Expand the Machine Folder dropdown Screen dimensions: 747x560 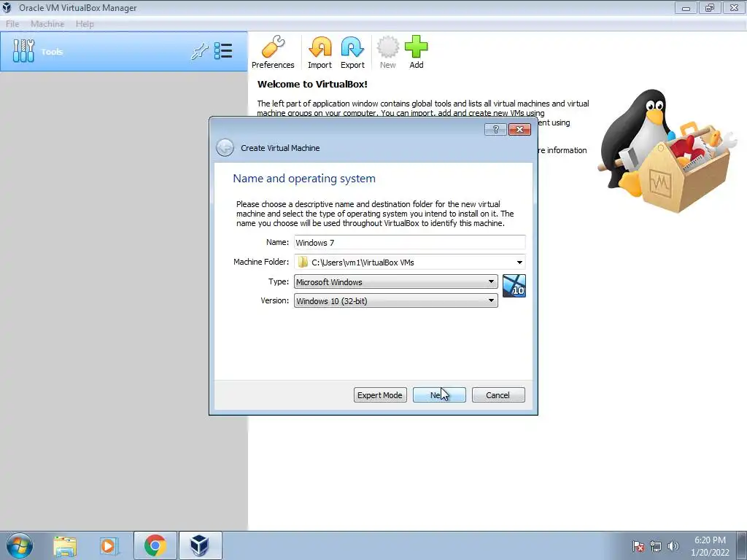click(519, 262)
